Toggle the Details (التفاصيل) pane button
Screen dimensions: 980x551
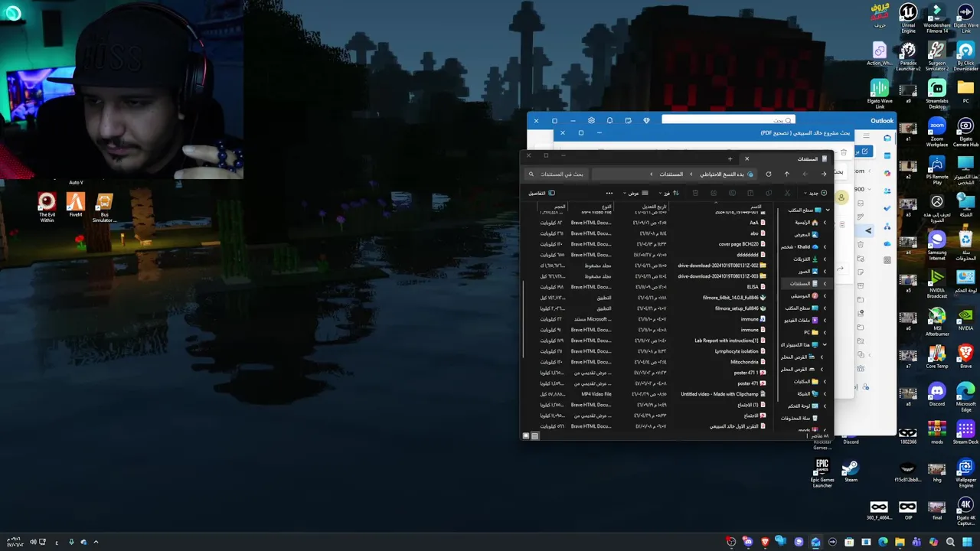[541, 193]
